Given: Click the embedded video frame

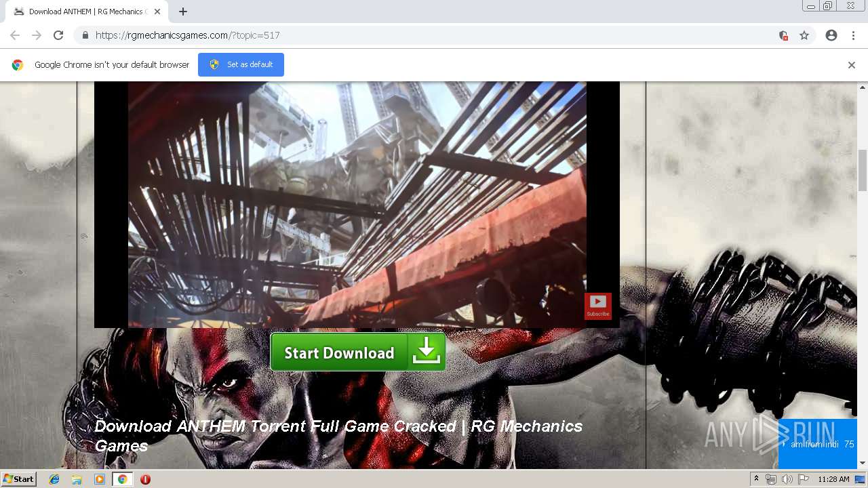Looking at the screenshot, I should tap(357, 205).
